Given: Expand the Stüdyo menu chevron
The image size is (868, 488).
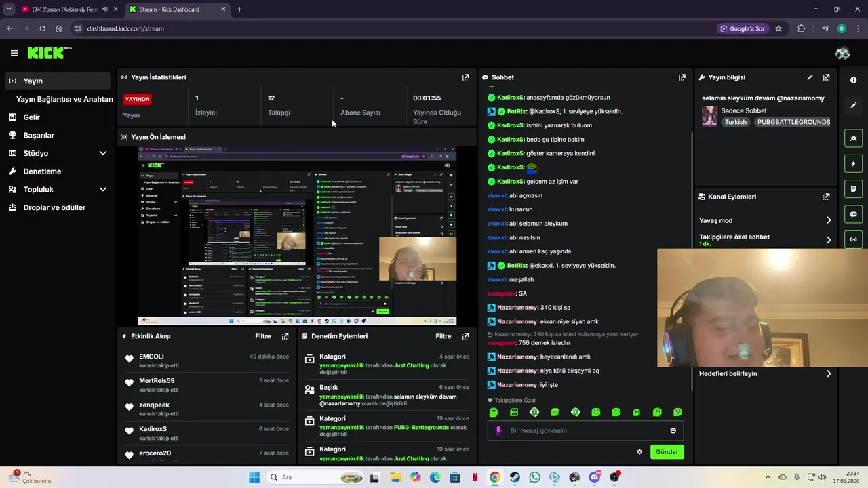Looking at the screenshot, I should pyautogui.click(x=103, y=153).
